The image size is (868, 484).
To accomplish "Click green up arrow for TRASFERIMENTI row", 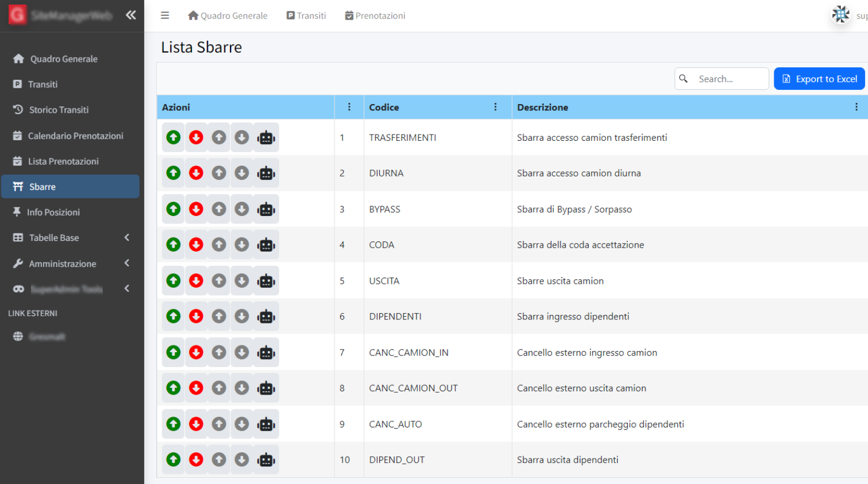I will pos(173,137).
